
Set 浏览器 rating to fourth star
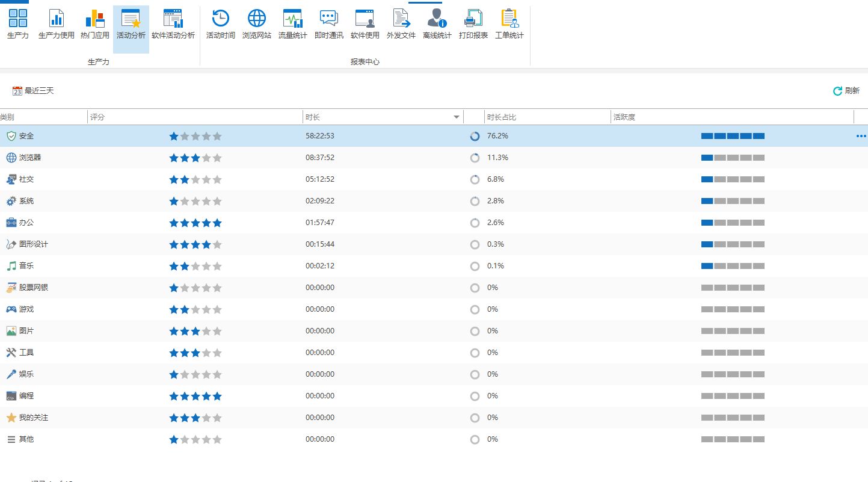(206, 158)
